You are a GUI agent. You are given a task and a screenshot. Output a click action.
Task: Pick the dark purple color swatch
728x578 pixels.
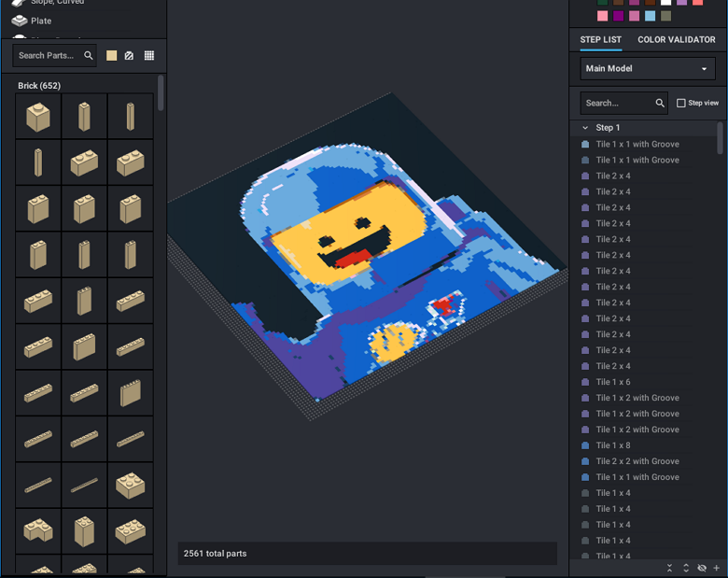[618, 16]
